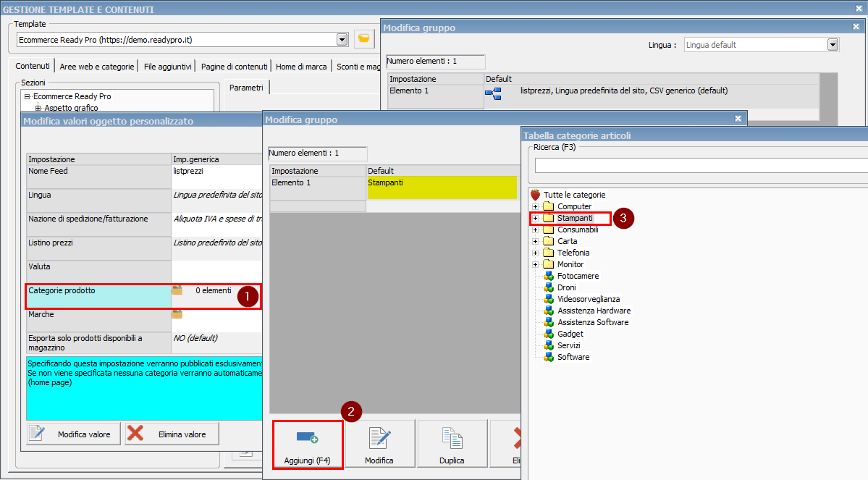
Task: Select the Nazione di spedizione/fatturazione row
Action: [x=144, y=224]
